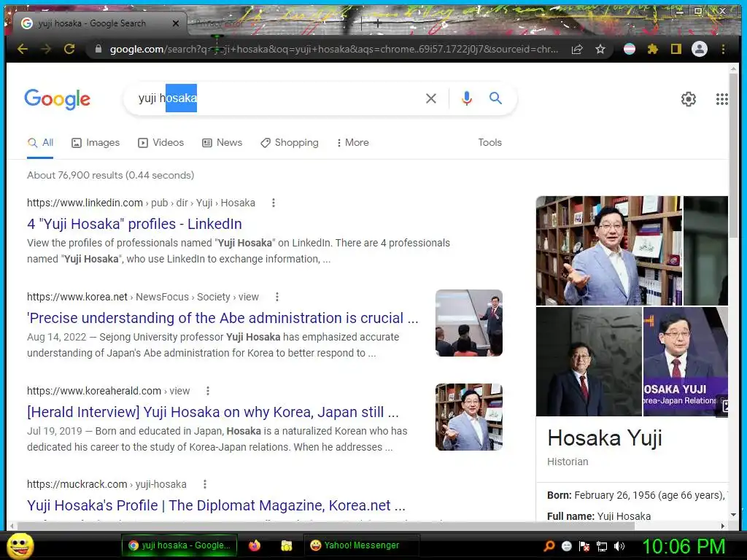
Task: Click the horizontal page scrollbar
Action: click(x=326, y=526)
